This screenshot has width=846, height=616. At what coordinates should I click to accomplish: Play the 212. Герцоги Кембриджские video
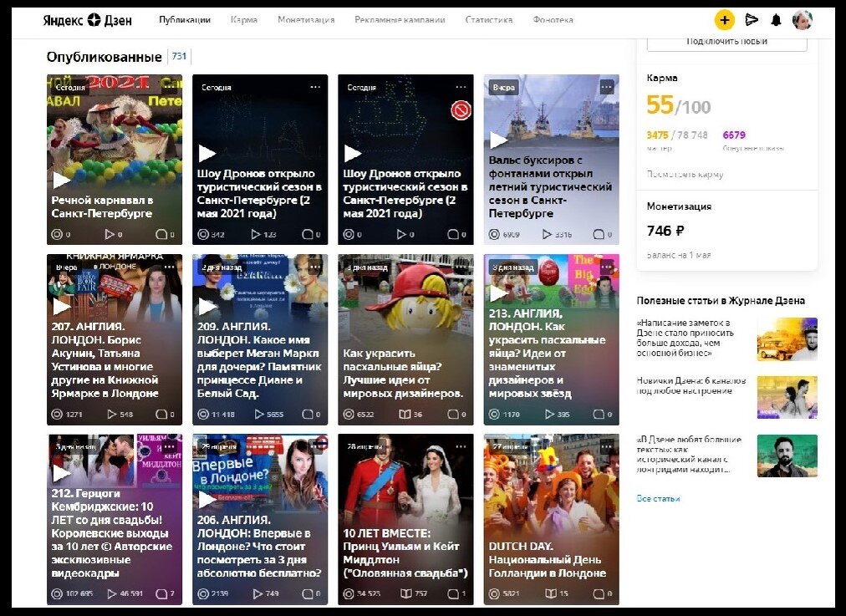(62, 473)
